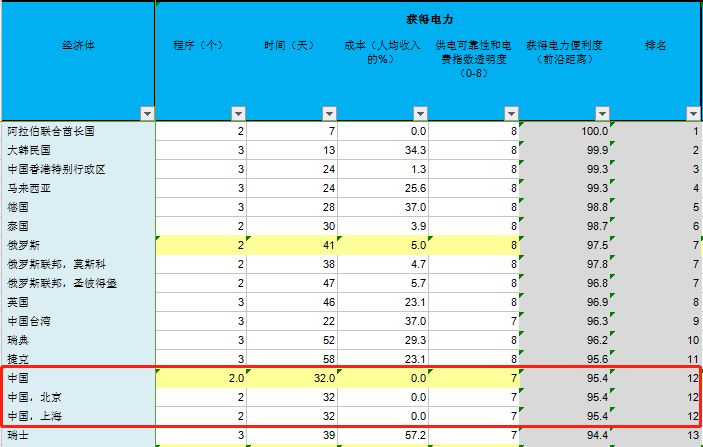
Task: Select the 排名 header text
Action: 655,45
